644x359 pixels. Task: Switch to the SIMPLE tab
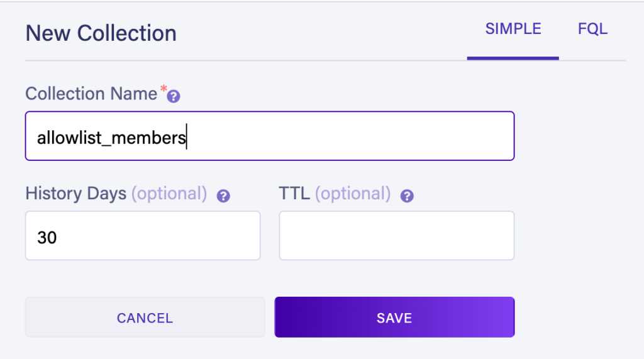[513, 29]
